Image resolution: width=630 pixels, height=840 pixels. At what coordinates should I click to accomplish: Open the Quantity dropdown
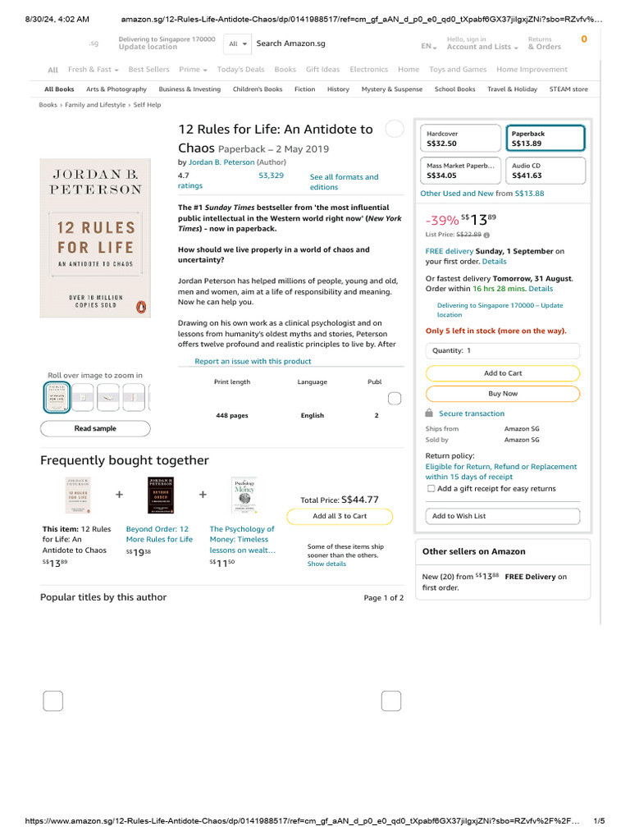tap(503, 350)
